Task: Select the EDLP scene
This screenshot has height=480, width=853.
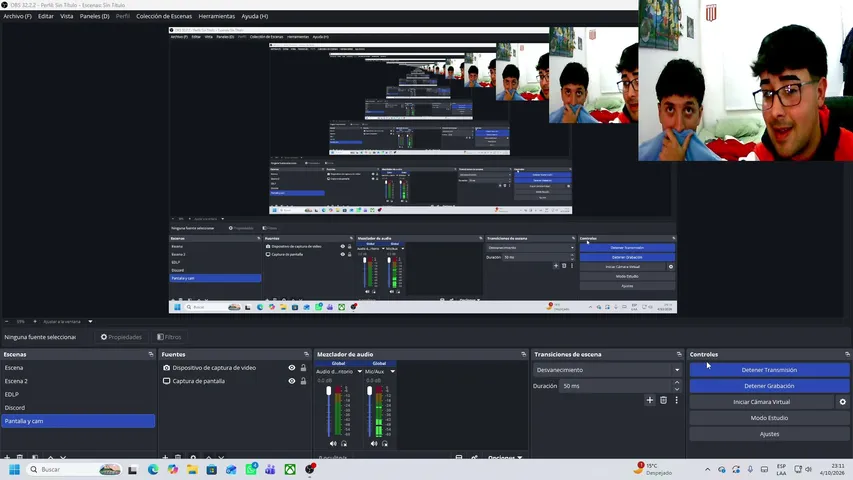Action: coord(78,395)
